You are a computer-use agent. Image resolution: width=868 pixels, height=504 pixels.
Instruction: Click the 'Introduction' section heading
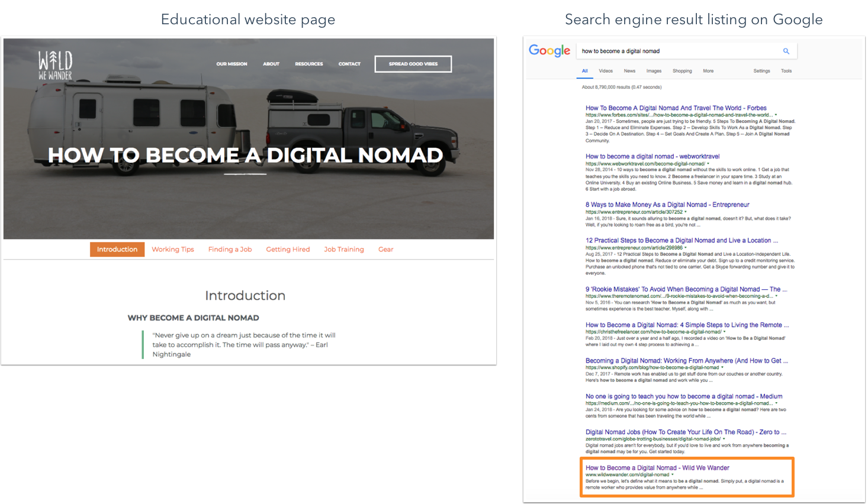tap(245, 296)
